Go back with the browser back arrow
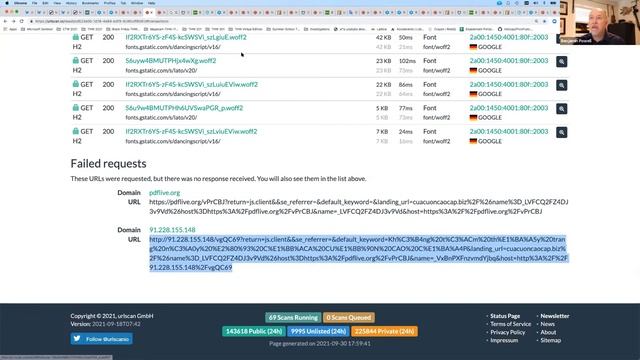 5,21
